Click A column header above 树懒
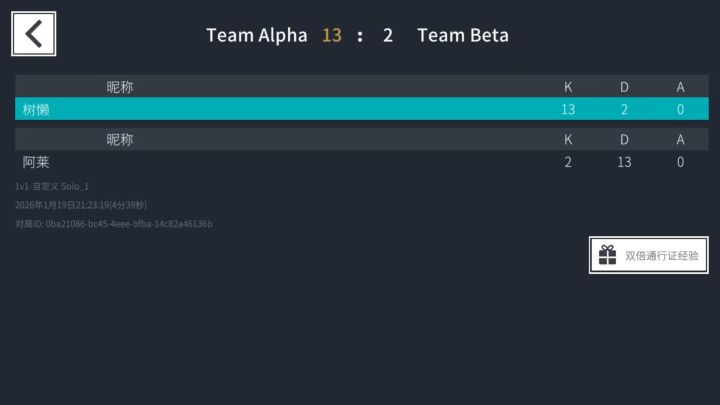This screenshot has height=405, width=720. tap(680, 87)
